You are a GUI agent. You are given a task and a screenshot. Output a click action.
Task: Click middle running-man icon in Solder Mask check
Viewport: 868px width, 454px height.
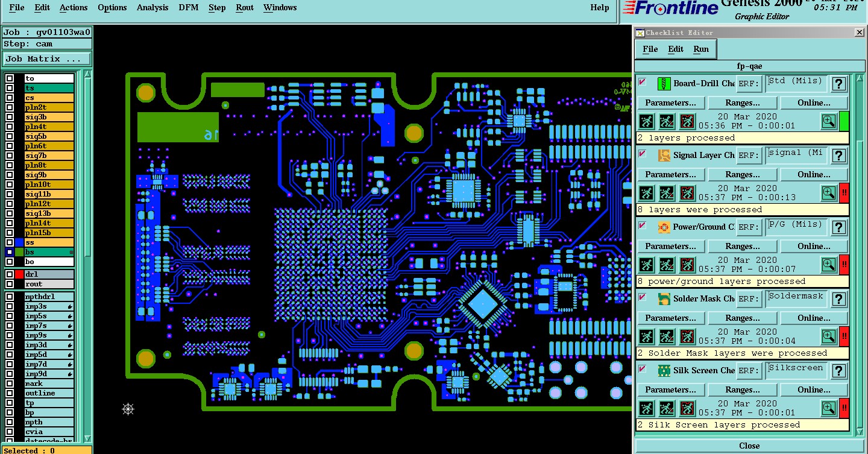[666, 336]
